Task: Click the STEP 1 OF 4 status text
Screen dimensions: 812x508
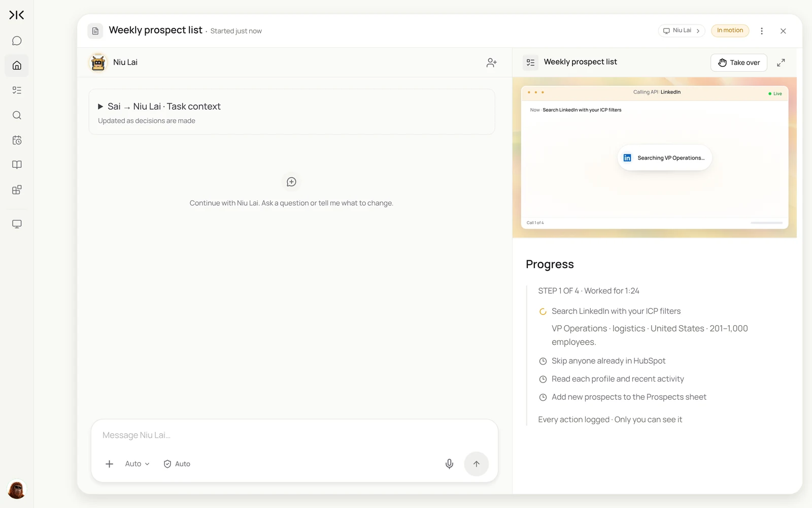Action: (x=589, y=291)
